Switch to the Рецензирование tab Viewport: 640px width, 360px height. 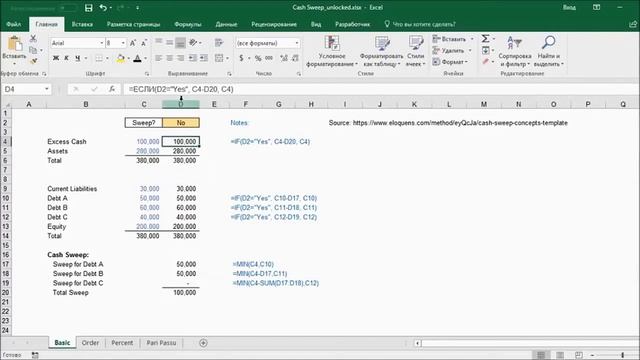tap(274, 24)
